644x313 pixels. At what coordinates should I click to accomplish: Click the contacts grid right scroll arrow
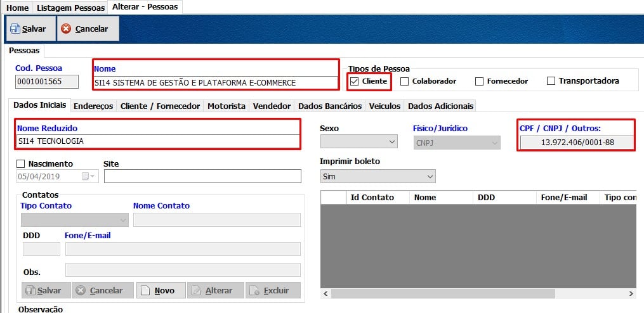(631, 294)
